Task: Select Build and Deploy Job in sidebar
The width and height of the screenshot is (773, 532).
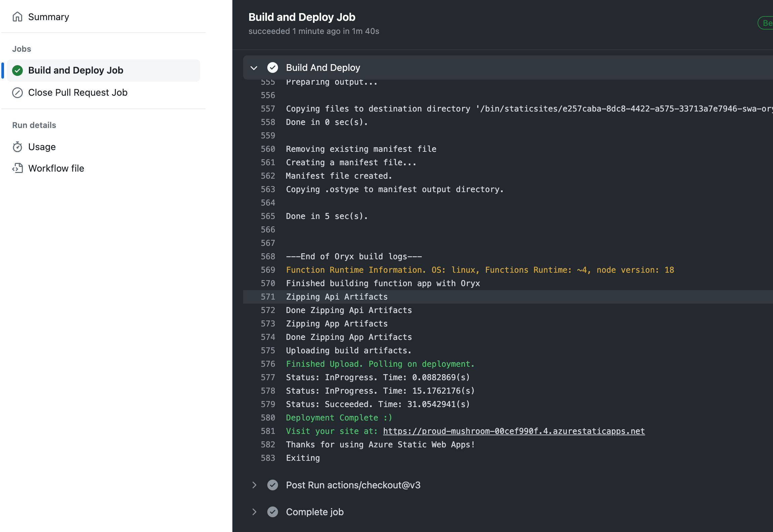Action: point(76,71)
